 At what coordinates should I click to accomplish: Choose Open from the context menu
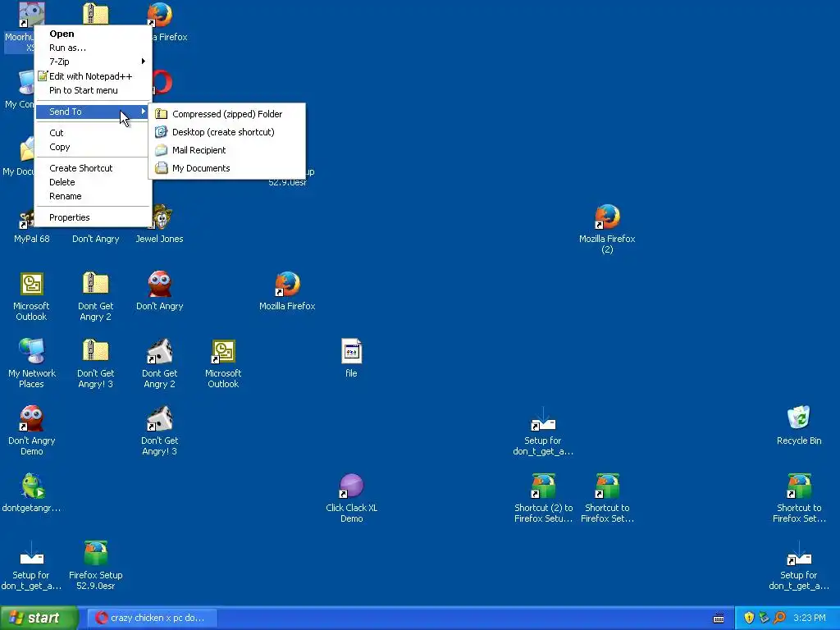point(94,34)
